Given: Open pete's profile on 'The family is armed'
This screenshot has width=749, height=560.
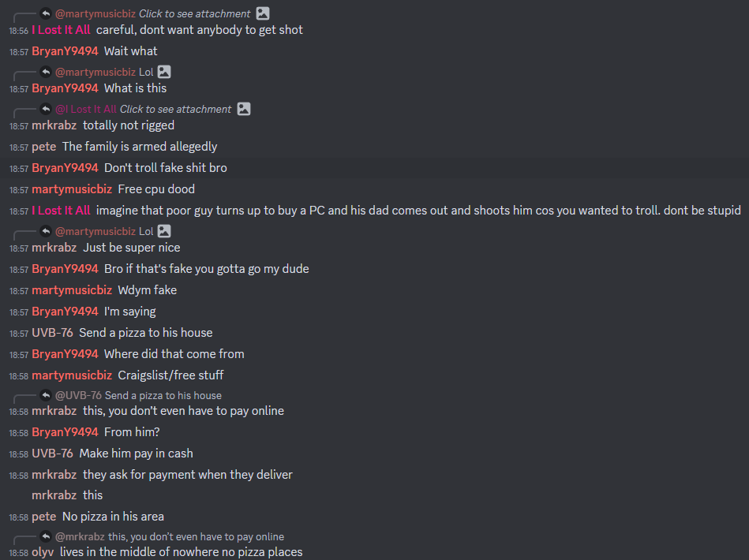Looking at the screenshot, I should pyautogui.click(x=44, y=147).
